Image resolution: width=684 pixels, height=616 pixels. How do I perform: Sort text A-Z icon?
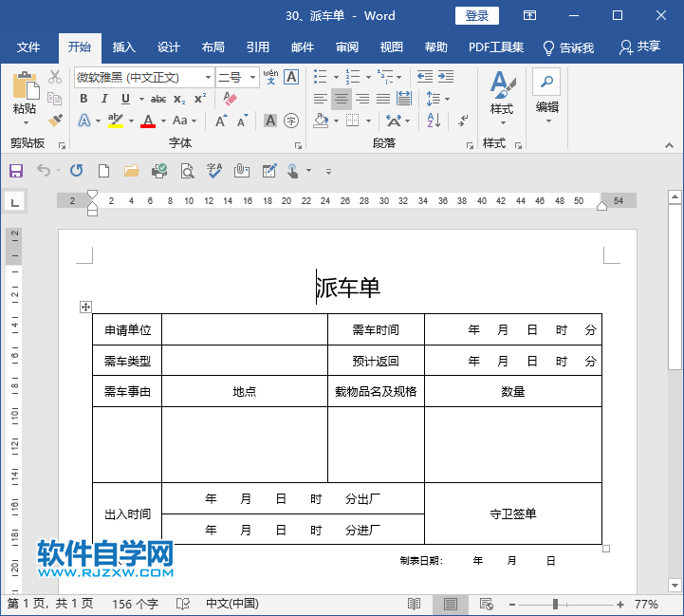434,121
